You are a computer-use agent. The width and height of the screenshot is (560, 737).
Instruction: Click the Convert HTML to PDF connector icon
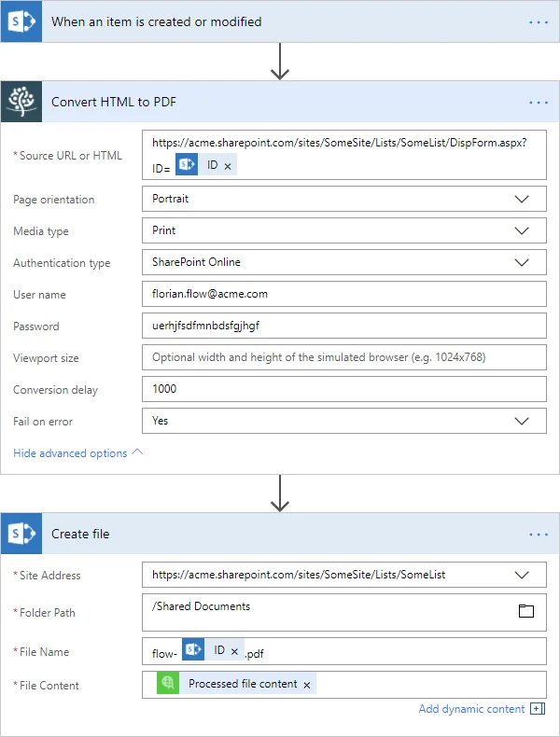click(x=21, y=102)
